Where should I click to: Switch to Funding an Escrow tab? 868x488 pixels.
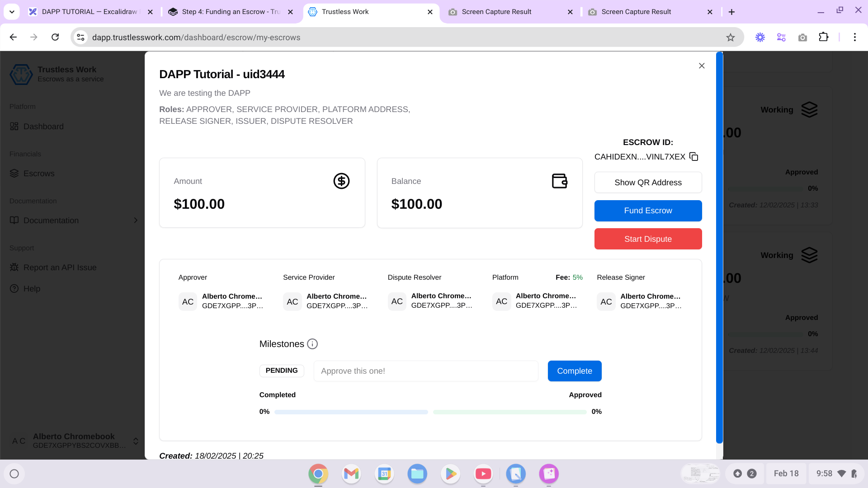(231, 12)
